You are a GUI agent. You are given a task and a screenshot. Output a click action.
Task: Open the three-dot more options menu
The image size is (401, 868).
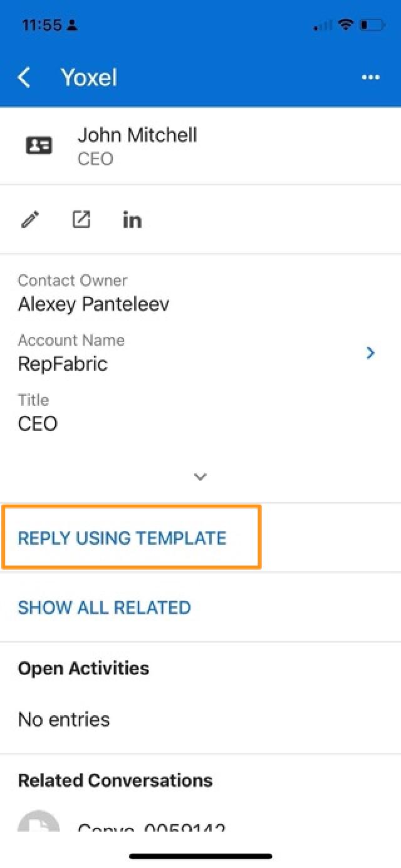click(x=370, y=78)
